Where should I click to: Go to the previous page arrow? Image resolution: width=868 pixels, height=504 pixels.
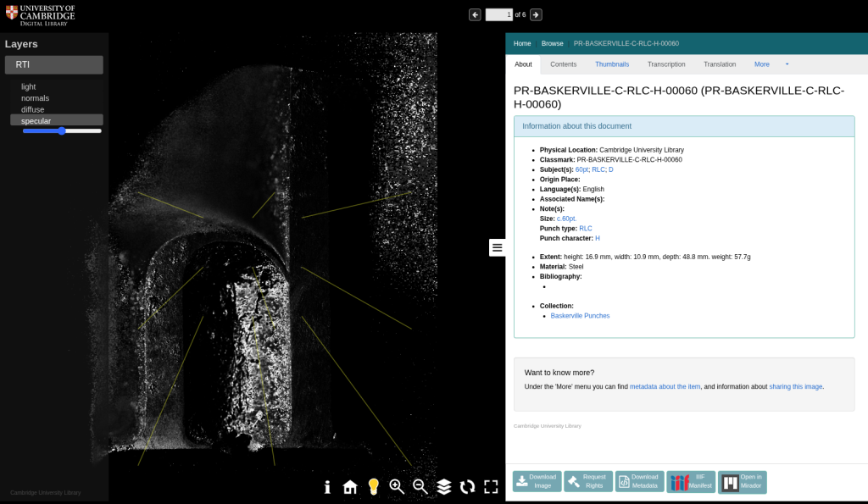475,14
